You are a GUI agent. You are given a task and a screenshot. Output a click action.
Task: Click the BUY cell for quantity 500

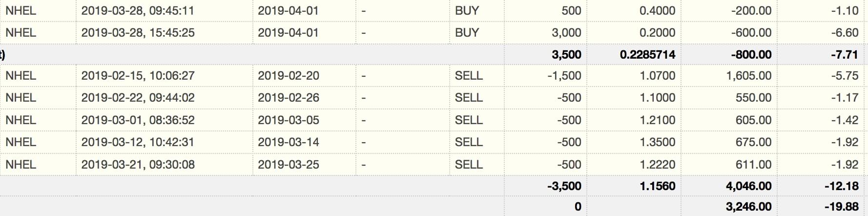467,10
